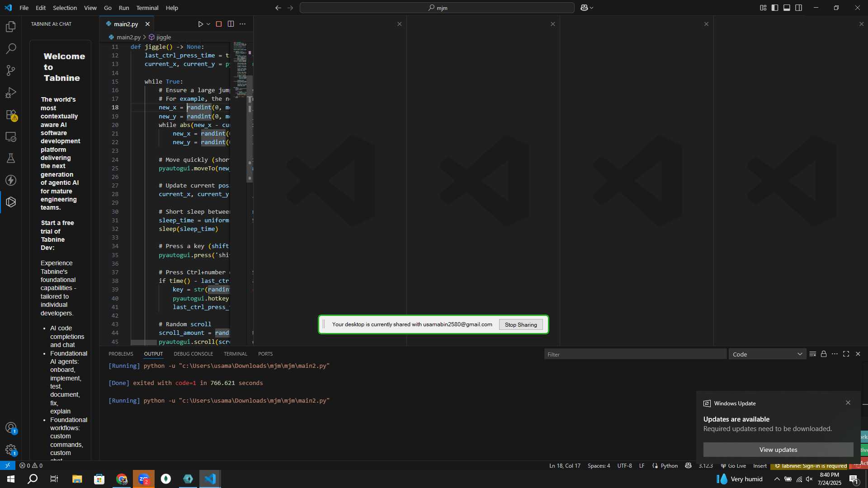The width and height of the screenshot is (868, 488).
Task: Dismiss the Windows Update notification
Action: click(848, 403)
